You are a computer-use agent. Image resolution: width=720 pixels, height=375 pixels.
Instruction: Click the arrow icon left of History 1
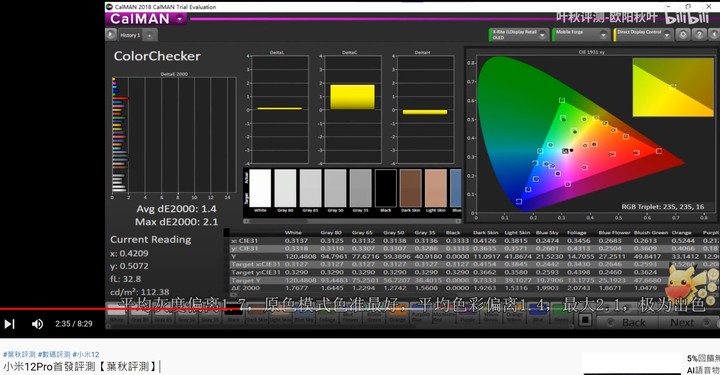click(x=111, y=34)
